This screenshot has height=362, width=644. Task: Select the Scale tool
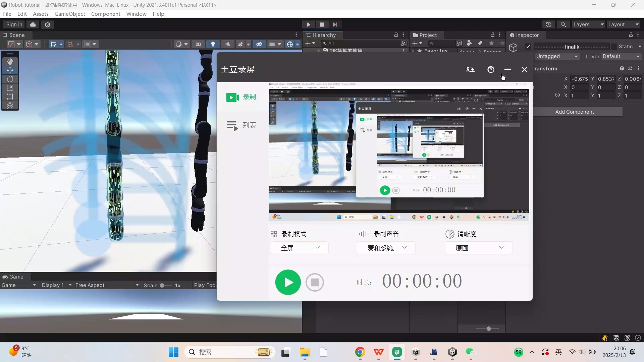[10, 88]
